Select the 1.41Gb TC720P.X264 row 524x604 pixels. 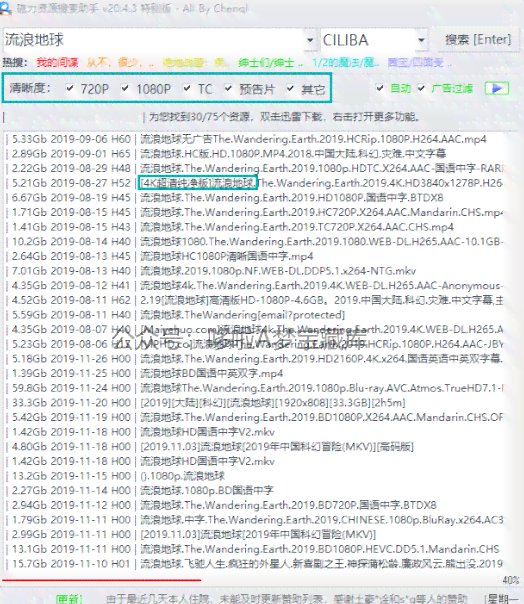[254, 227]
